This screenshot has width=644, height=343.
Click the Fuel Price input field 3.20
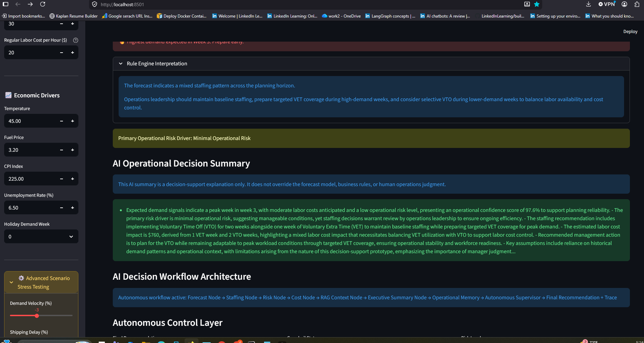point(30,150)
